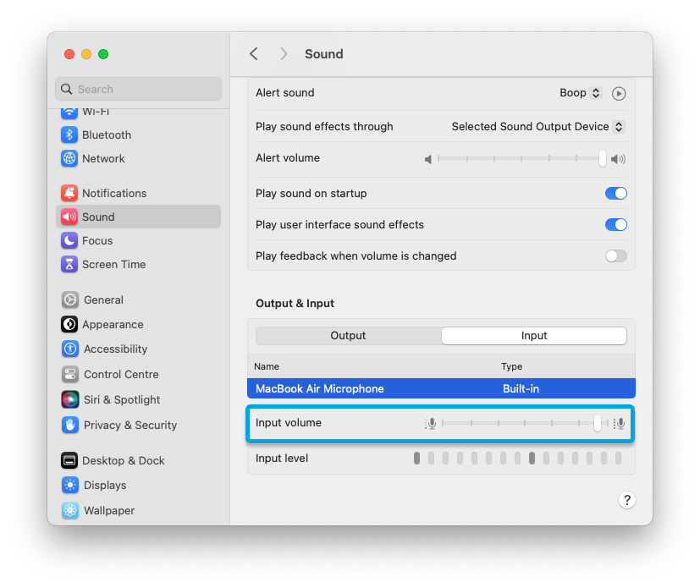Click the Search field in sidebar
Viewport: 700px width, 588px height.
[139, 89]
